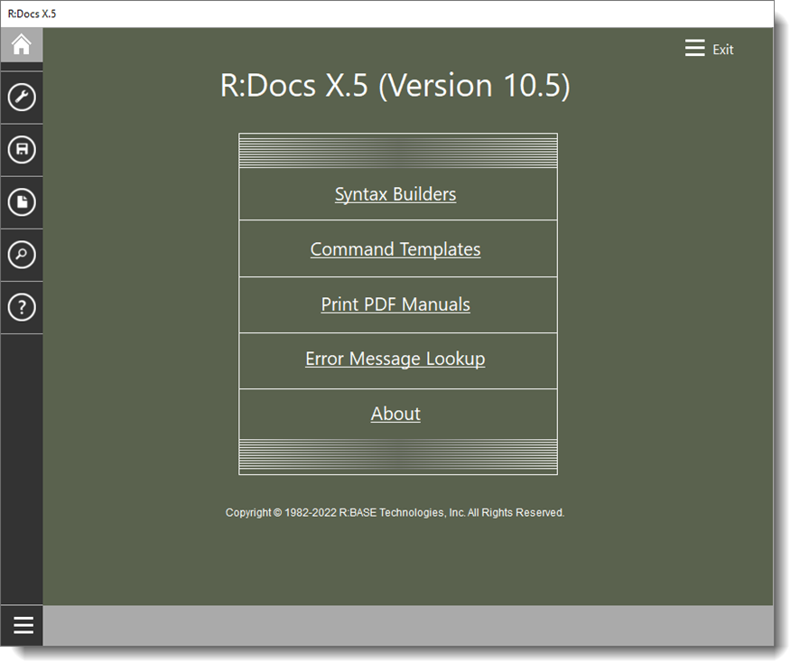Go to the Home icon in sidebar
Screen dimensions: 800x672
point(22,45)
